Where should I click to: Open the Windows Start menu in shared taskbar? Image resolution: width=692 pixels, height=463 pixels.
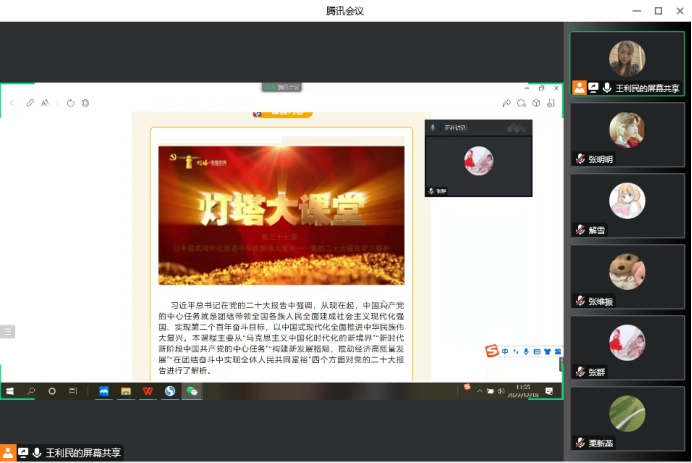pos(10,391)
